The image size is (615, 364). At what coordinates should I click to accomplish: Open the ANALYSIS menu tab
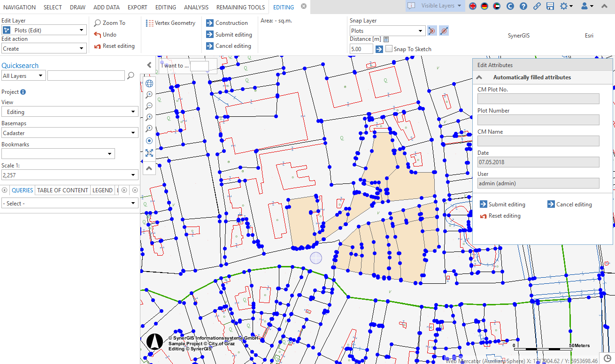click(196, 7)
